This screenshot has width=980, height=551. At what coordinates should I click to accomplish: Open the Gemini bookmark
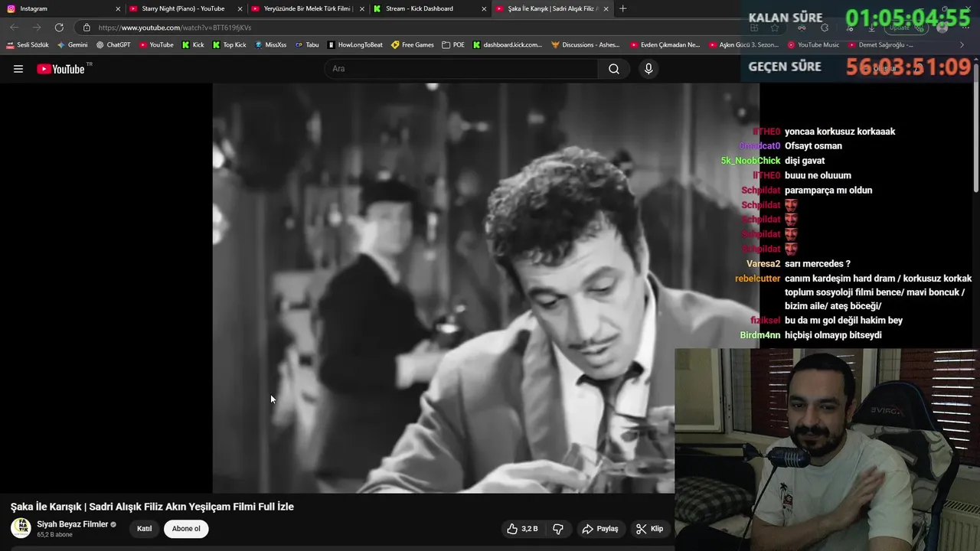(73, 45)
